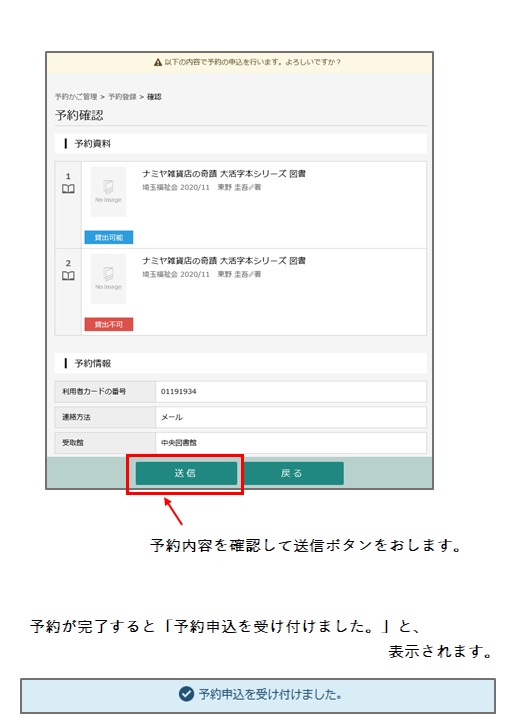
Task: Click the card number field 01191934
Action: click(x=291, y=392)
